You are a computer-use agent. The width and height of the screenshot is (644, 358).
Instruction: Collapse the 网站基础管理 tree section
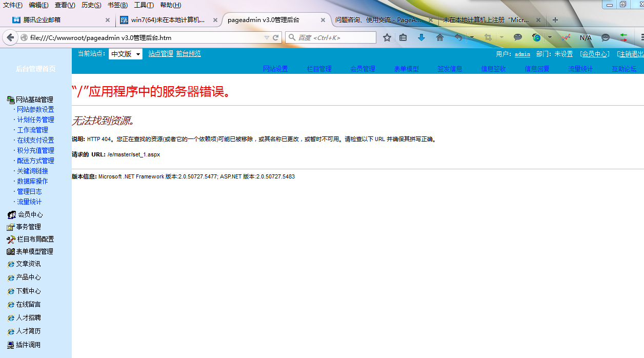pos(11,100)
